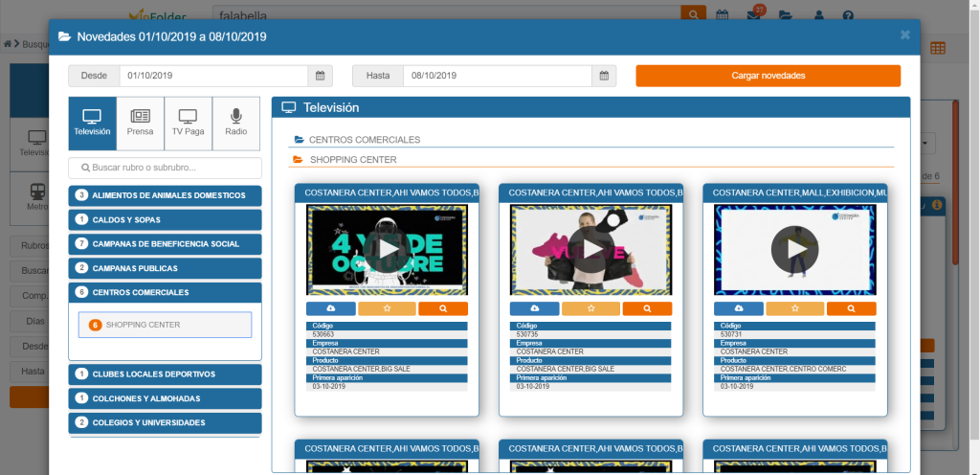The width and height of the screenshot is (980, 475).
Task: Play video of ad code 530731
Action: [x=795, y=249]
